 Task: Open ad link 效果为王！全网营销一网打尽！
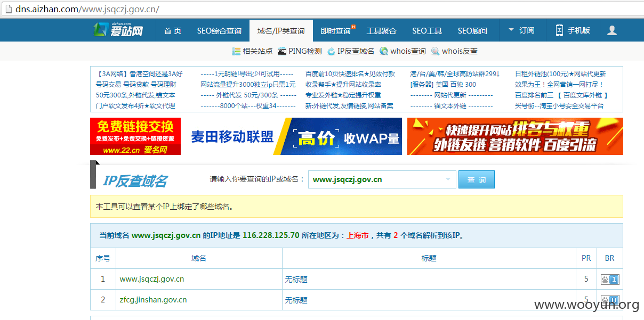tap(559, 85)
